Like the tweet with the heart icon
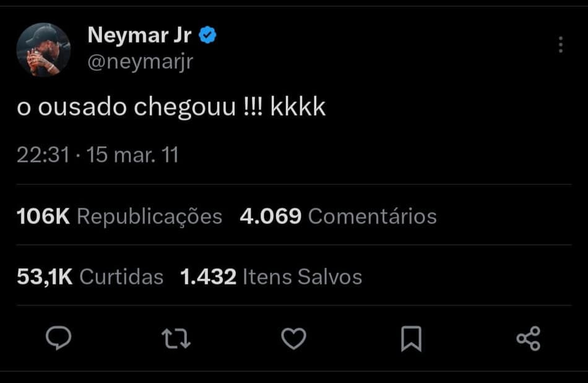This screenshot has width=588, height=383. tap(293, 338)
